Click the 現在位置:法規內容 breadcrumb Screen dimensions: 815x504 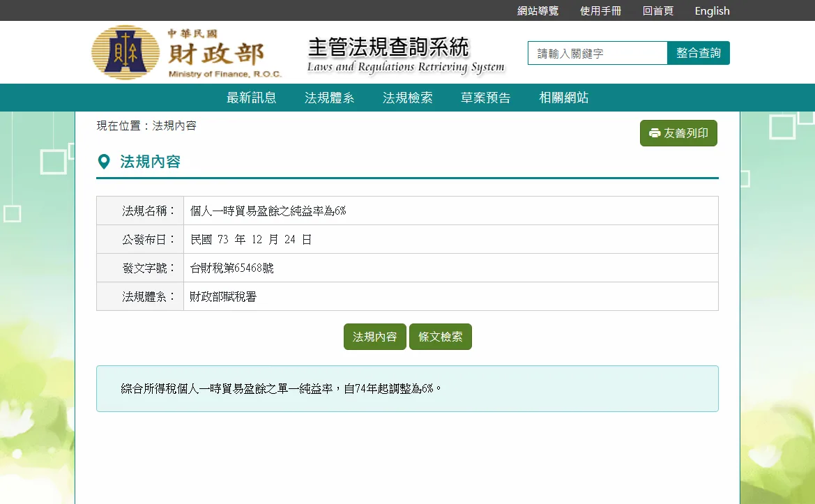[x=146, y=125]
